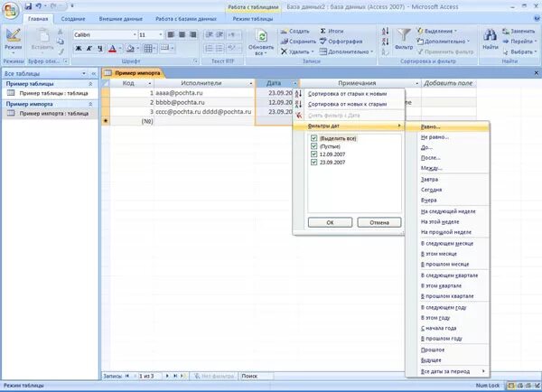Viewport: 542px width, 392px height.
Task: Click Итоги sigma button
Action: coord(332,31)
